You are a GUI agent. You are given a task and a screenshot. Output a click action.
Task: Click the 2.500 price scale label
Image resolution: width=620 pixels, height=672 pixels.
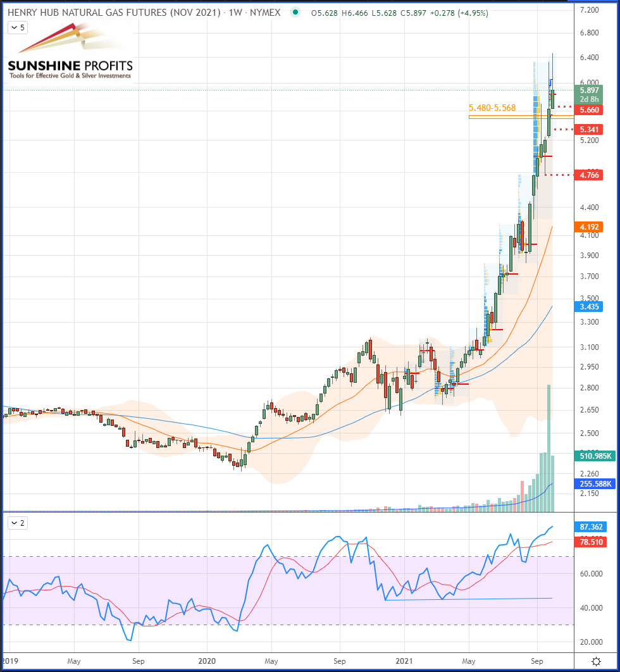(x=589, y=433)
